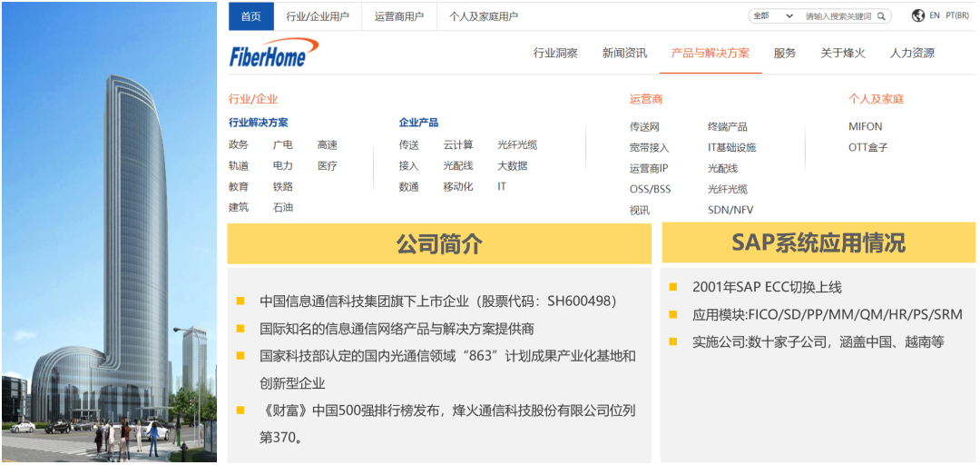
Task: Open 光纤光缆 under 企业产品
Action: click(517, 144)
